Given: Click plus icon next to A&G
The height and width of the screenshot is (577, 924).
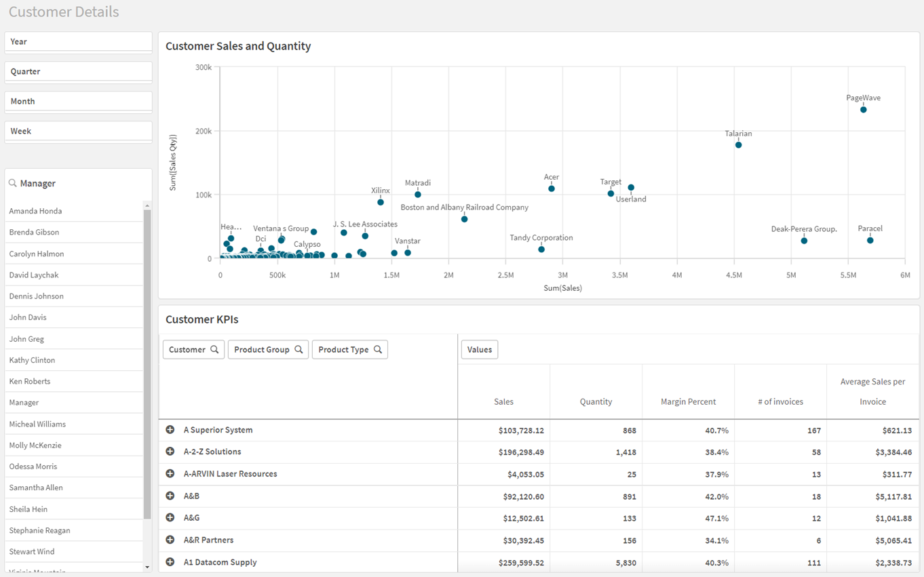Looking at the screenshot, I should pos(170,518).
